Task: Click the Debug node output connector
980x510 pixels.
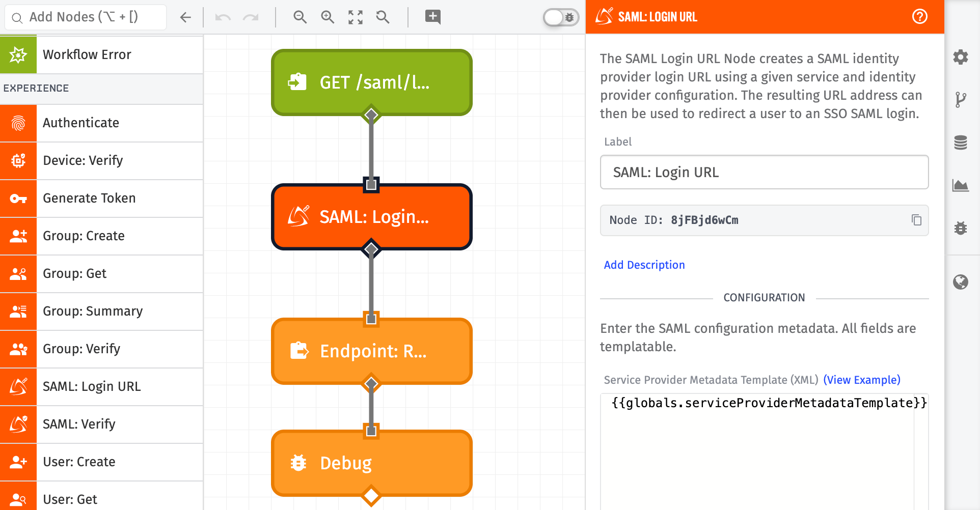Action: [371, 495]
